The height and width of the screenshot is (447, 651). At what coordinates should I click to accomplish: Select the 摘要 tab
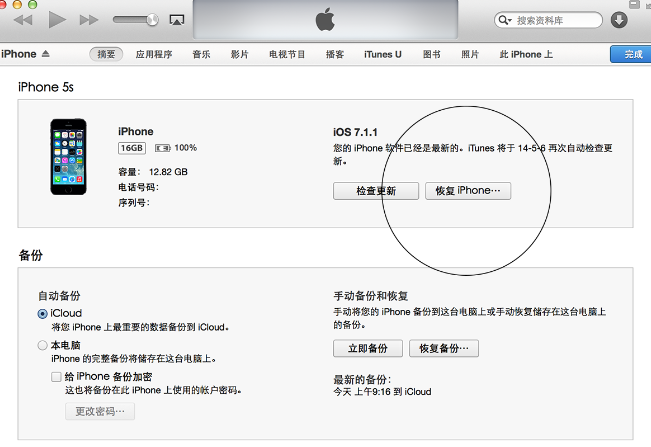pyautogui.click(x=106, y=54)
